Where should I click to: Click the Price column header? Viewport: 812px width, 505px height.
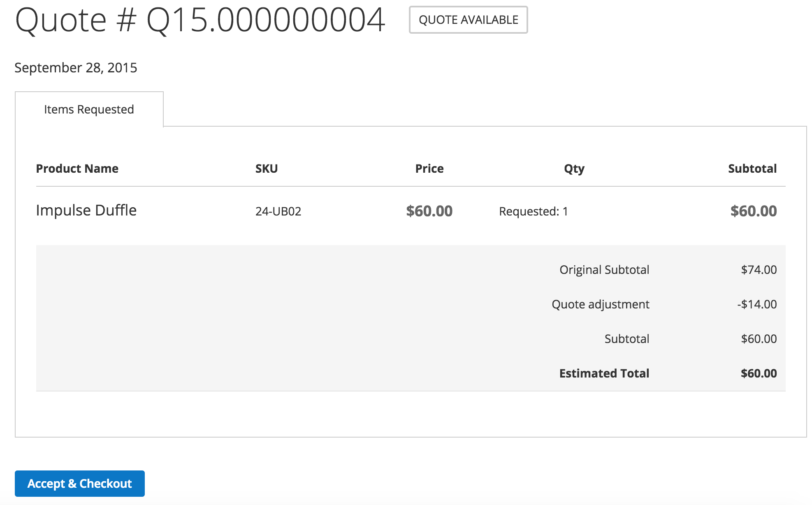tap(429, 169)
